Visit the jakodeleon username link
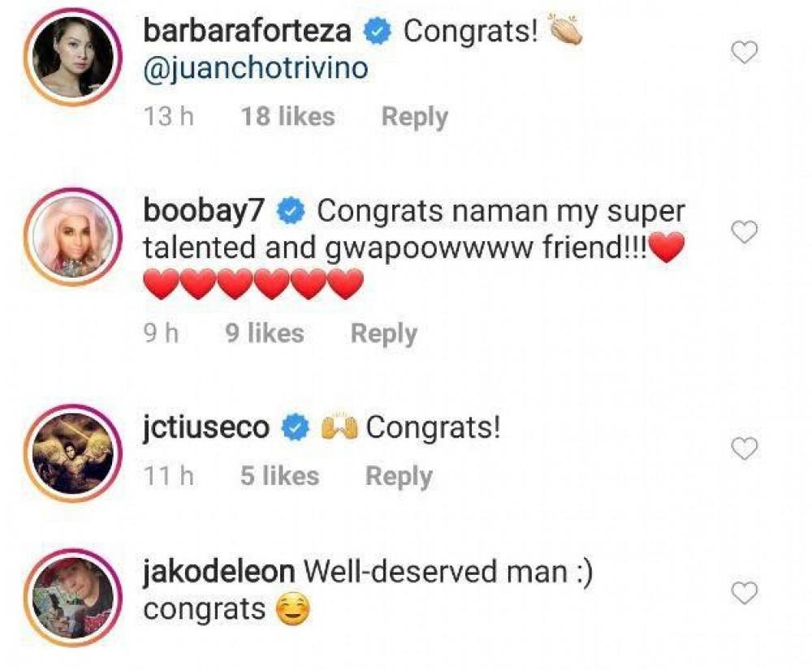 click(218, 572)
